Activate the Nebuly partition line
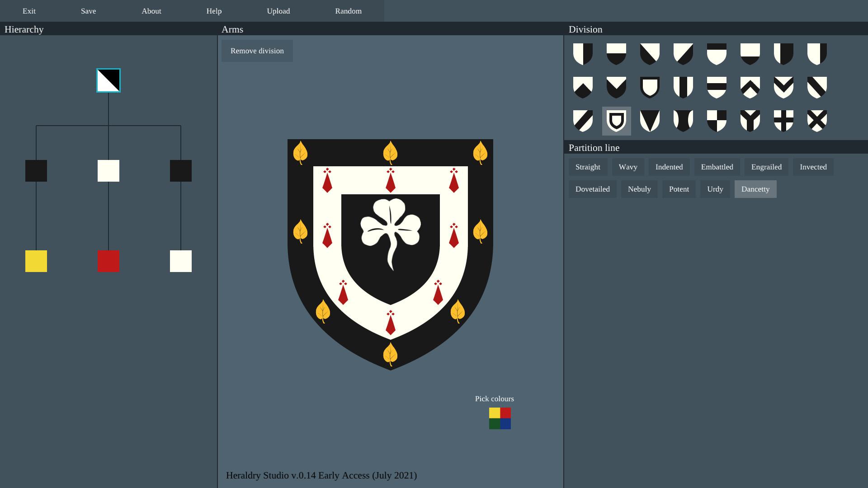 pyautogui.click(x=639, y=189)
